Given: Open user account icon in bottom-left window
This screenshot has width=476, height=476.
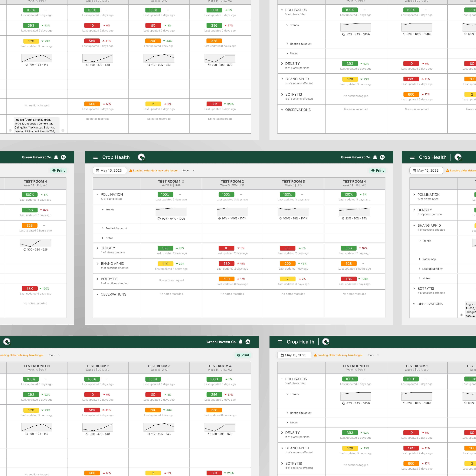Looking at the screenshot, I should (248, 342).
